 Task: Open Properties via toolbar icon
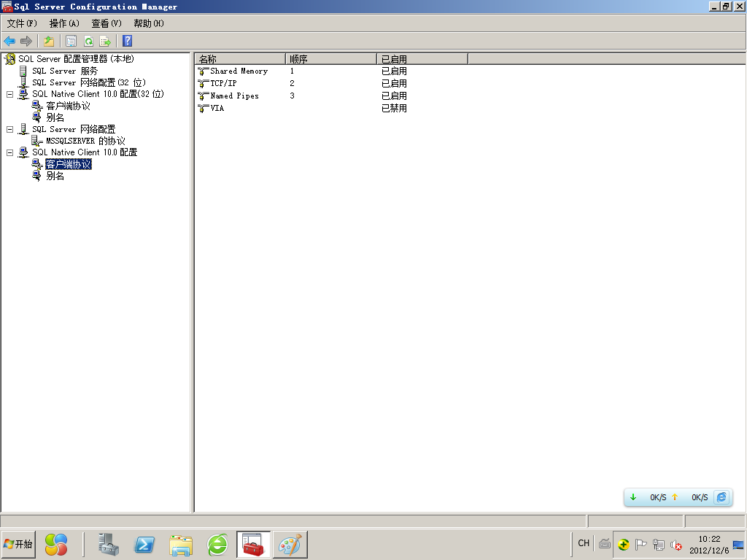[x=71, y=42]
